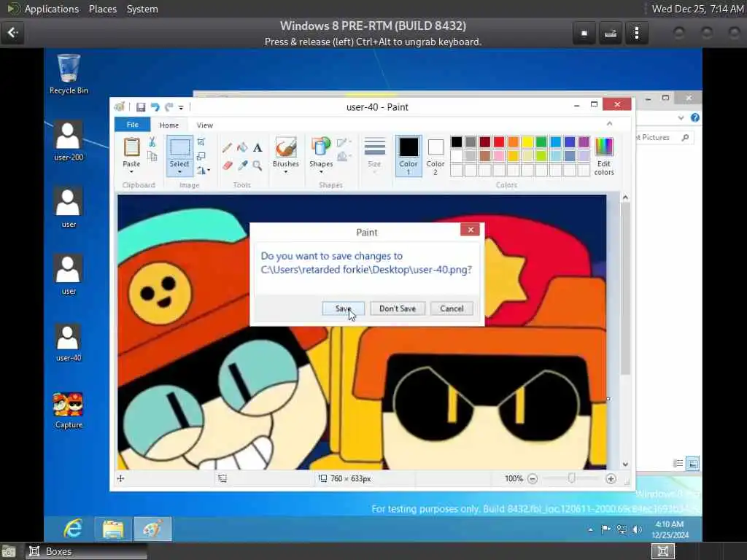
Task: Open the Boxes three-dot menu button
Action: [x=636, y=33]
